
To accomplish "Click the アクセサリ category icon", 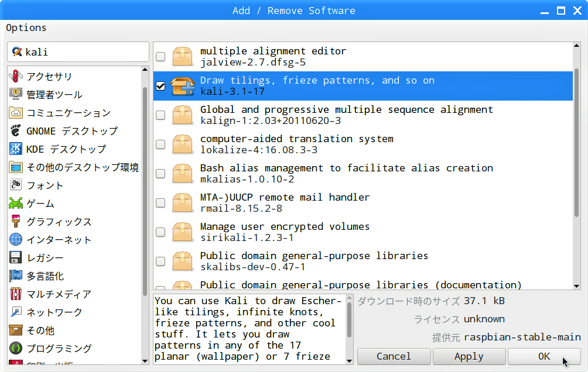I will [16, 76].
